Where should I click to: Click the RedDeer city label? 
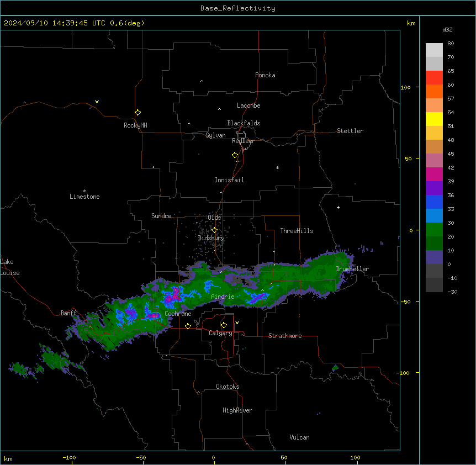click(243, 141)
